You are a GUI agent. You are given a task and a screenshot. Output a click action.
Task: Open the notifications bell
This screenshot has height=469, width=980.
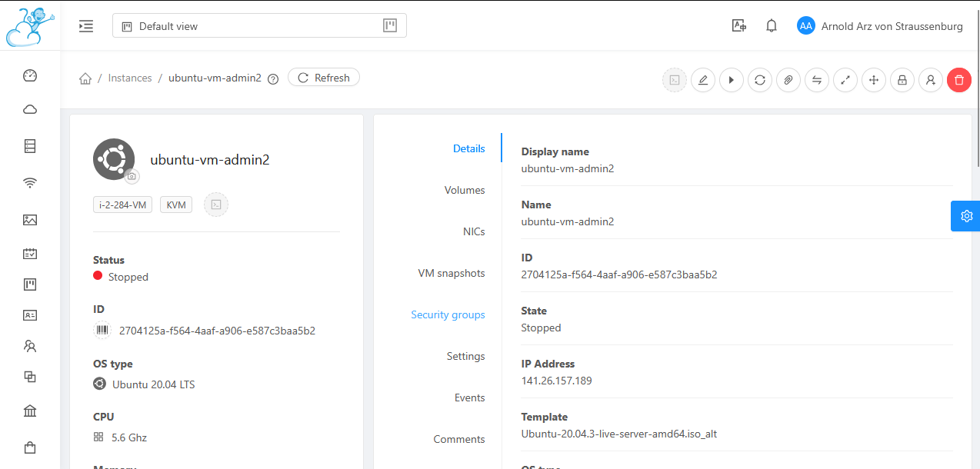click(772, 26)
